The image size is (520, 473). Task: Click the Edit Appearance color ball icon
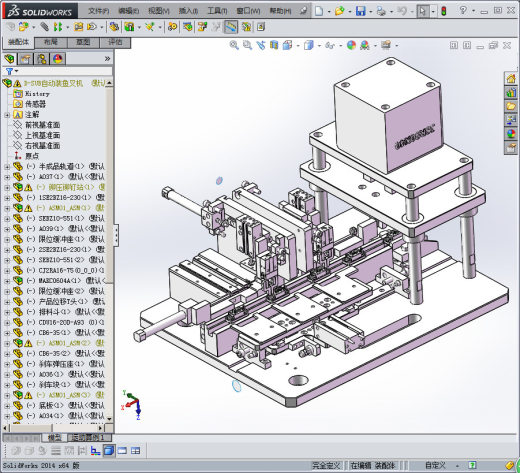point(351,45)
